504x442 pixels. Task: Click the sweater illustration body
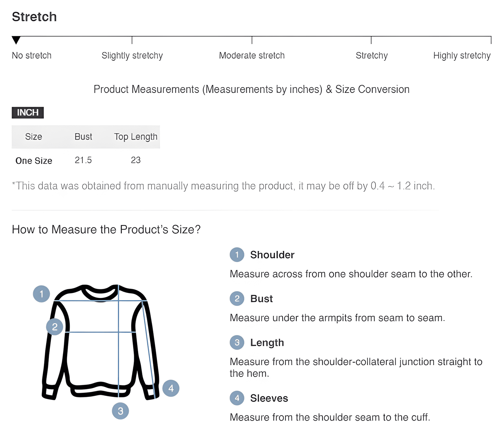point(94,353)
